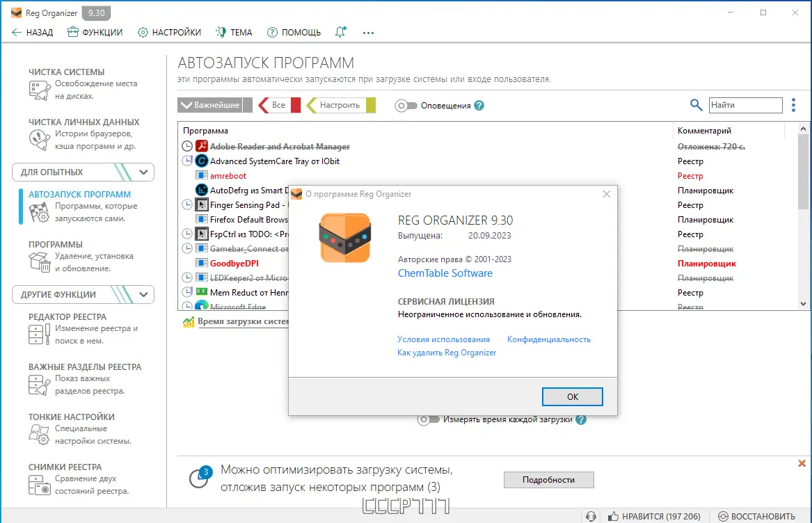Select amreboot entry
The height and width of the screenshot is (523, 812).
(228, 176)
